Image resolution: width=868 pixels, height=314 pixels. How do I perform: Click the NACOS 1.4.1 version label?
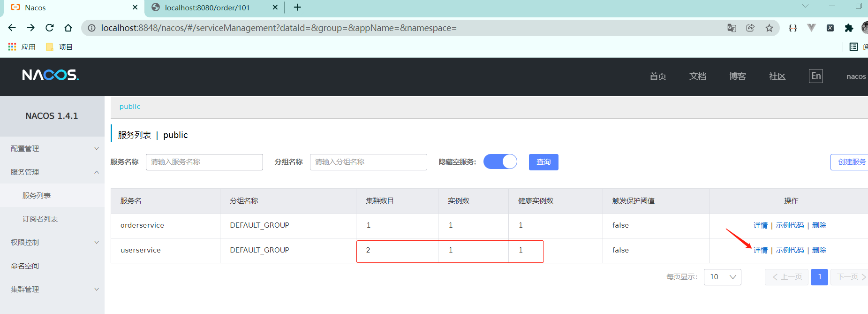52,116
